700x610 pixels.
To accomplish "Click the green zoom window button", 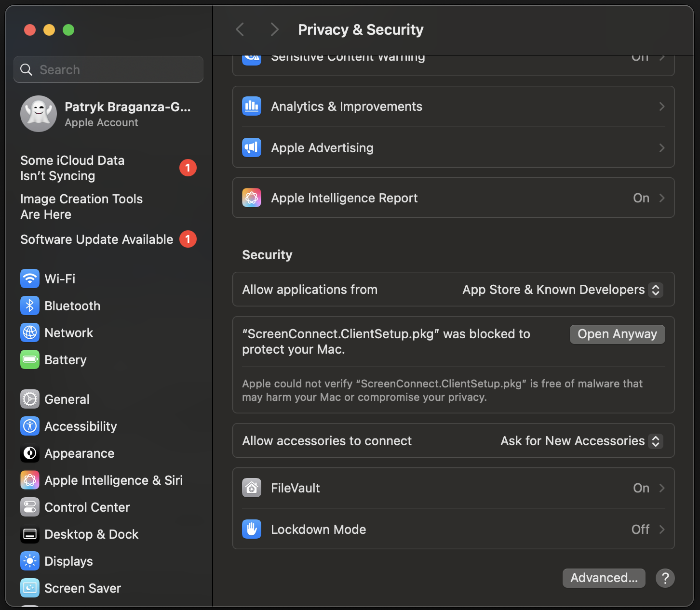I will tap(68, 30).
